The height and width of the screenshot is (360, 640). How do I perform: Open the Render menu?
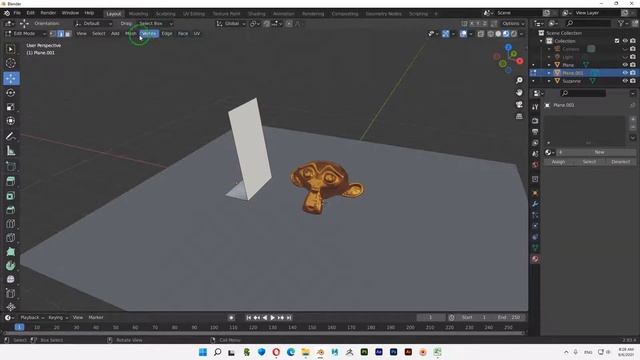tap(48, 13)
